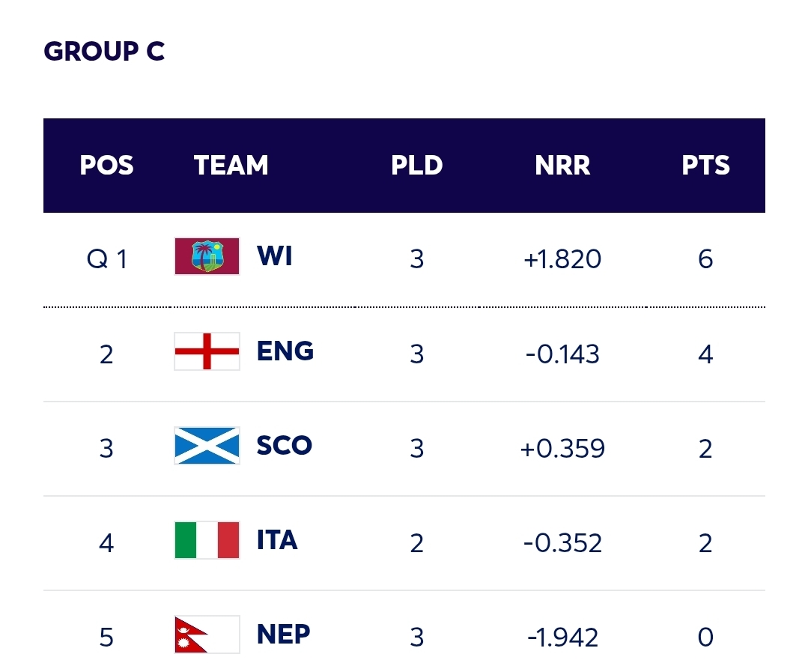Click West Indies net run rate +1.820
This screenshot has height=672, width=808.
tap(562, 259)
